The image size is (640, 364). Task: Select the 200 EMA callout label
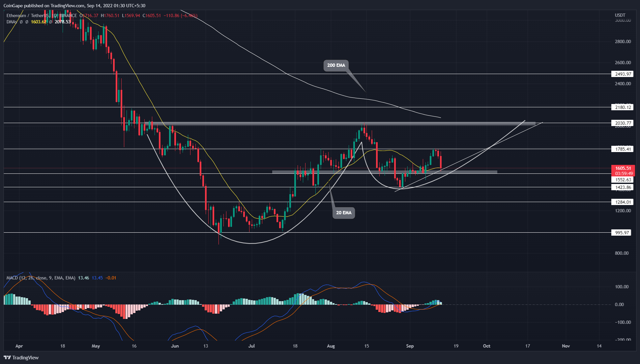[336, 65]
